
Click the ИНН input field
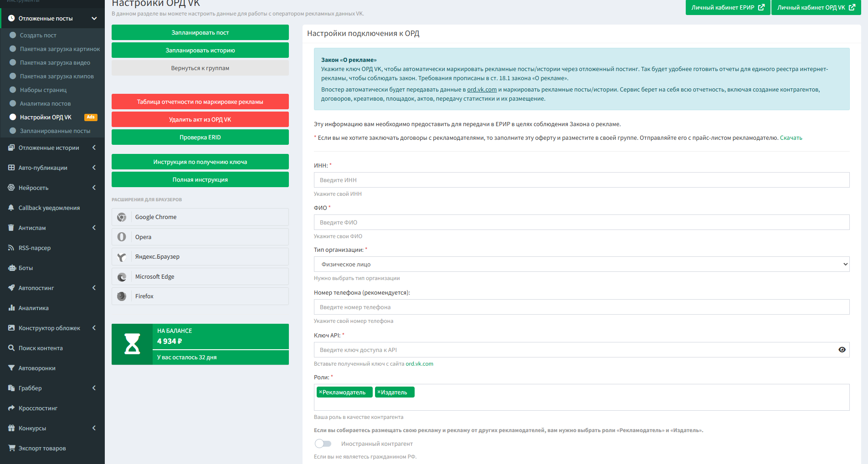(x=581, y=180)
